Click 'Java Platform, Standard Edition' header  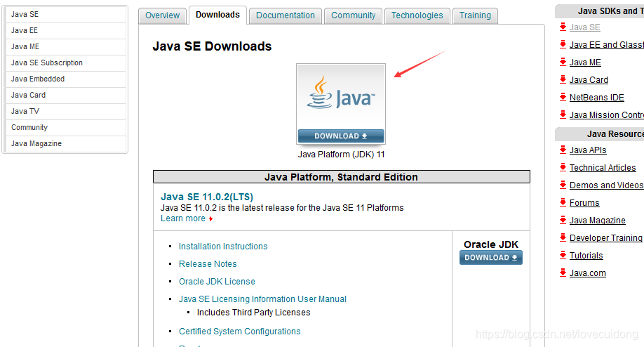click(342, 177)
